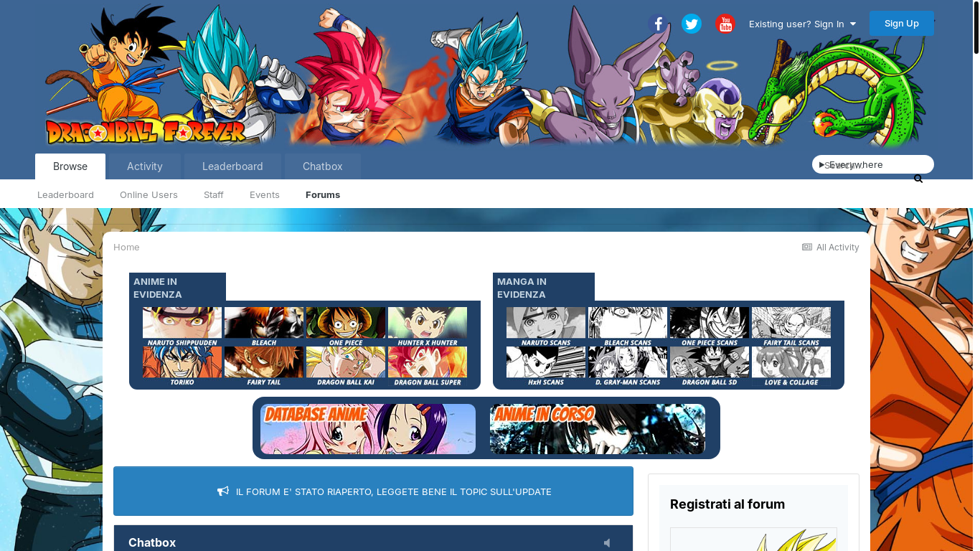Open the YouTube social icon
The width and height of the screenshot is (980, 551).
pos(725,24)
